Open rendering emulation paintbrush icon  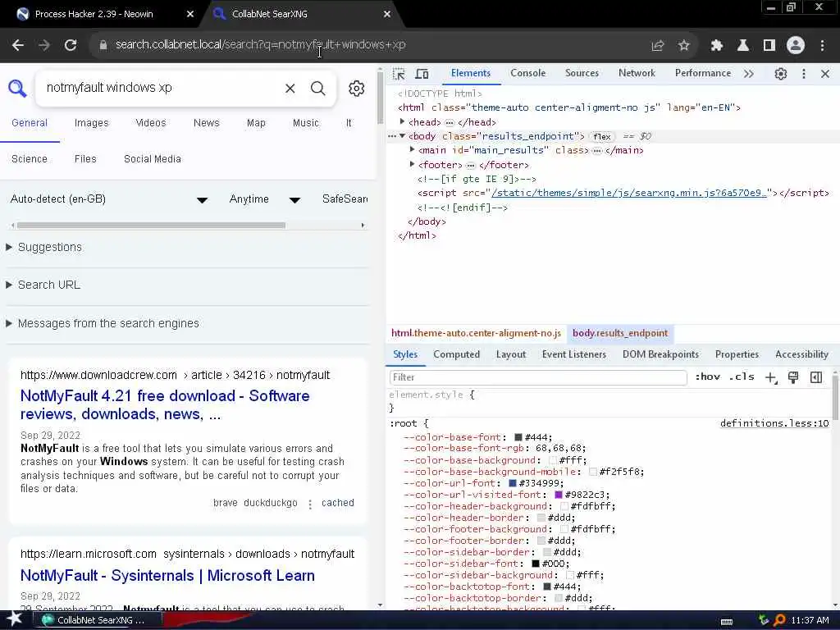(793, 377)
